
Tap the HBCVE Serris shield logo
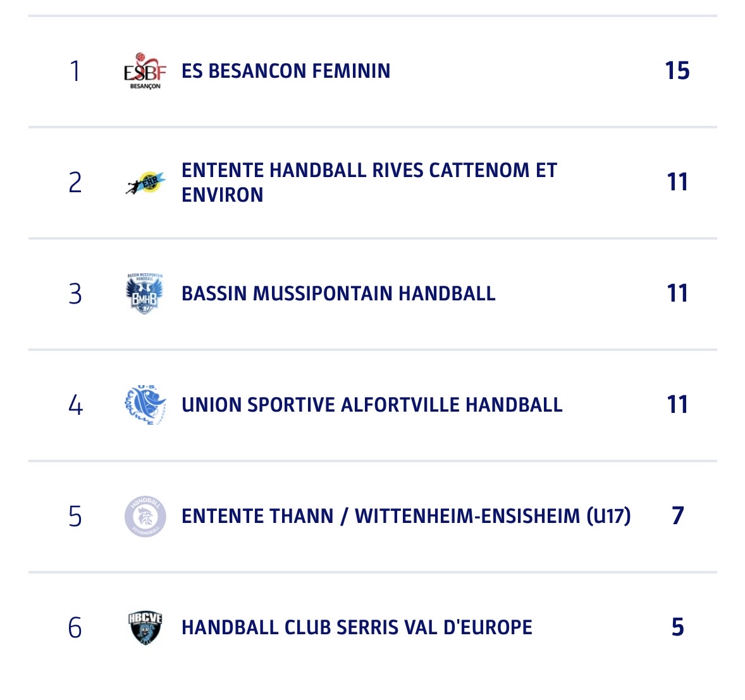(145, 627)
